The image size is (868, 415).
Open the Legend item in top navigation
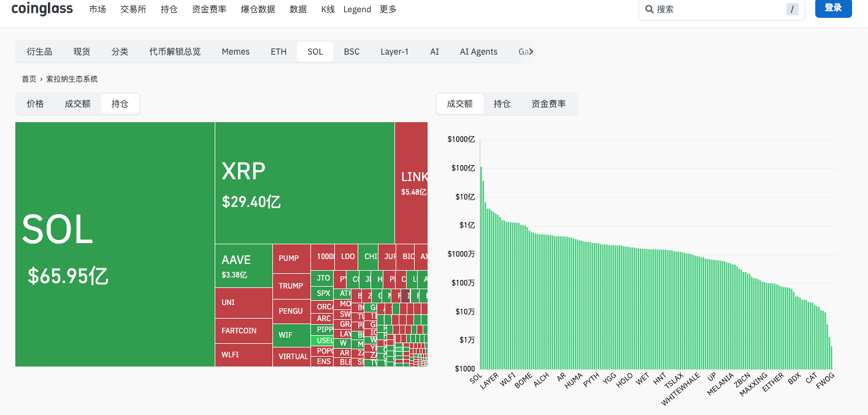click(357, 9)
